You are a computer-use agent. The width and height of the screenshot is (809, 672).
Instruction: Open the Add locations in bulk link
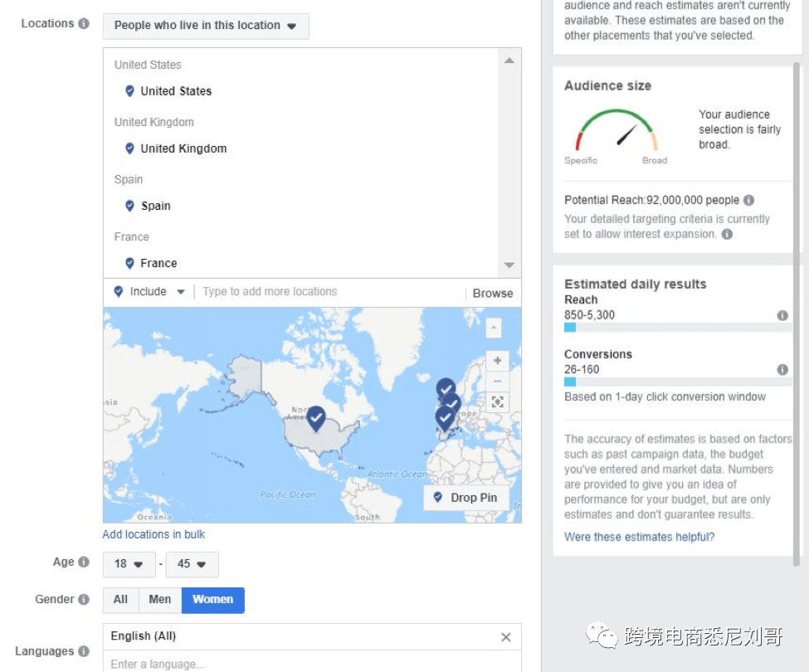coord(153,534)
